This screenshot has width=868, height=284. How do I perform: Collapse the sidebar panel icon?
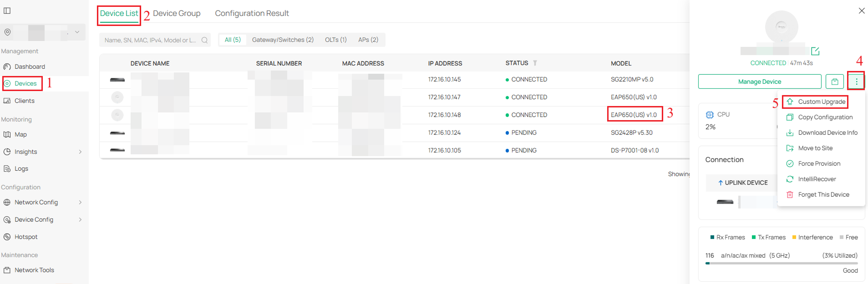7,11
